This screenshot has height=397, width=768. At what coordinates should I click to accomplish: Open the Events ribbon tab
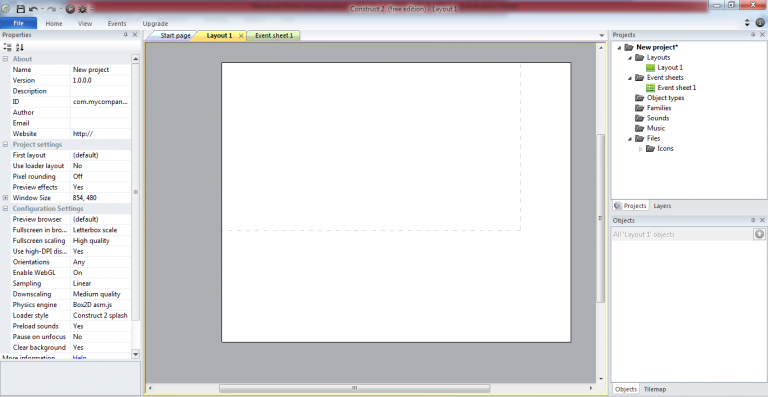[117, 23]
